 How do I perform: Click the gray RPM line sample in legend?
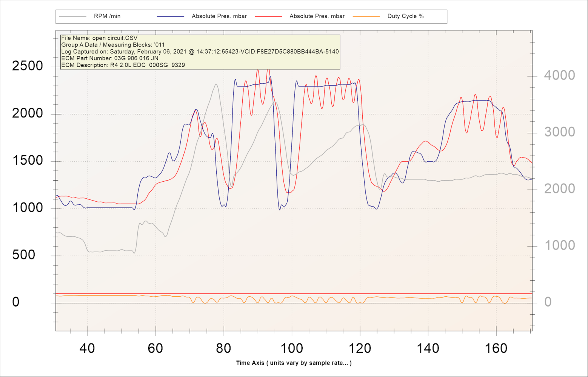(x=73, y=16)
